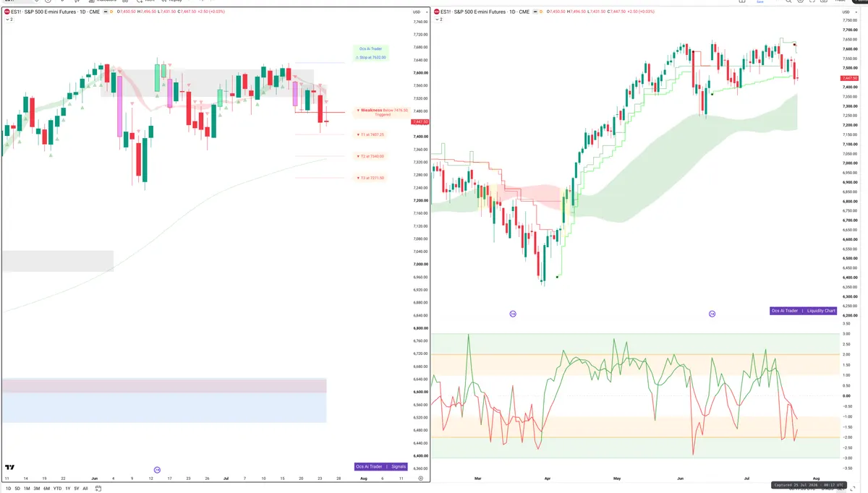The height and width of the screenshot is (493, 868).
Task: Open the USD currency dropdown on right chart
Action: pyautogui.click(x=850, y=12)
